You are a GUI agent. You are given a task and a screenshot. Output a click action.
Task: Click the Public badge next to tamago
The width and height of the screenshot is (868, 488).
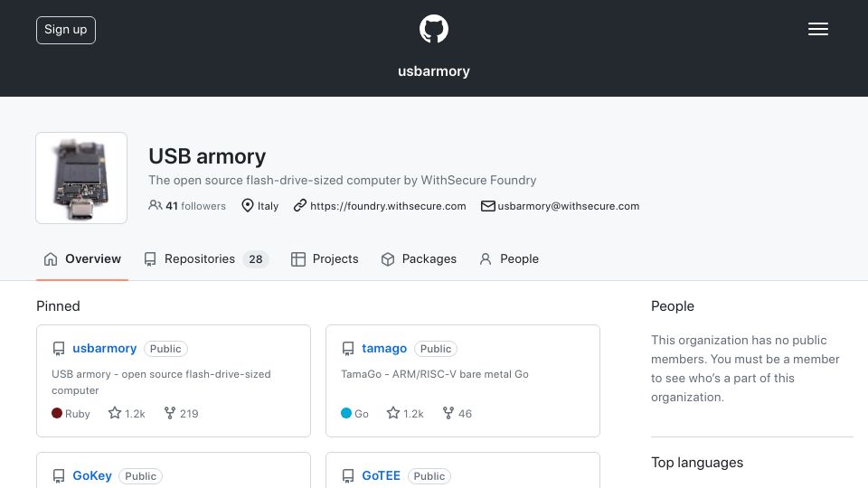pos(436,349)
